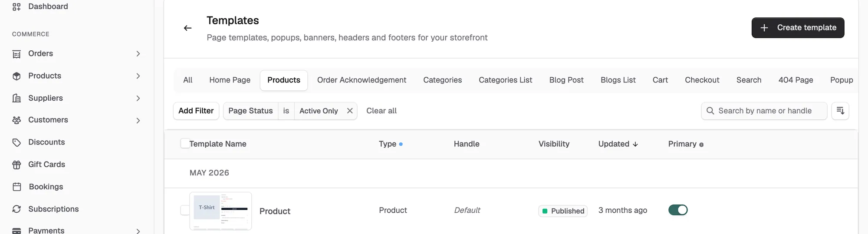The height and width of the screenshot is (234, 868).
Task: Click the Handle column header
Action: click(x=467, y=144)
